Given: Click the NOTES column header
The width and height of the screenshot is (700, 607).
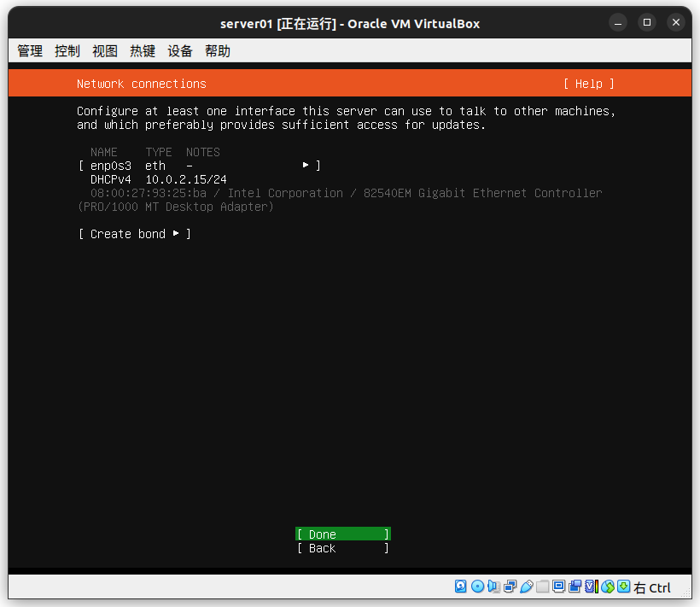Looking at the screenshot, I should click(203, 152).
